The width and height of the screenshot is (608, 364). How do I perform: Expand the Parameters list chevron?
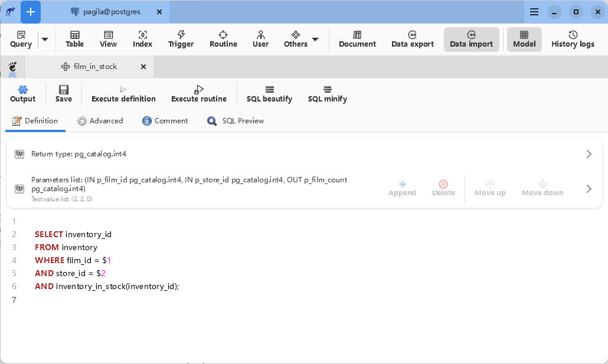click(589, 189)
